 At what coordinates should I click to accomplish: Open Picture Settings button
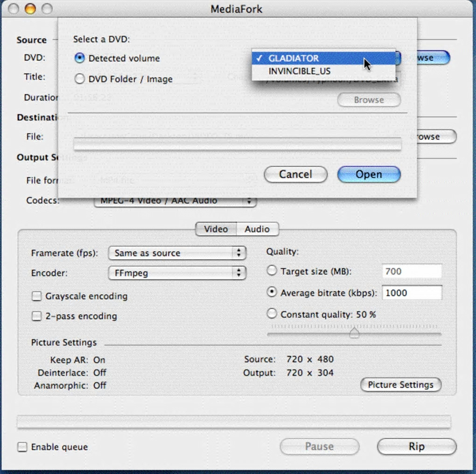click(x=401, y=385)
